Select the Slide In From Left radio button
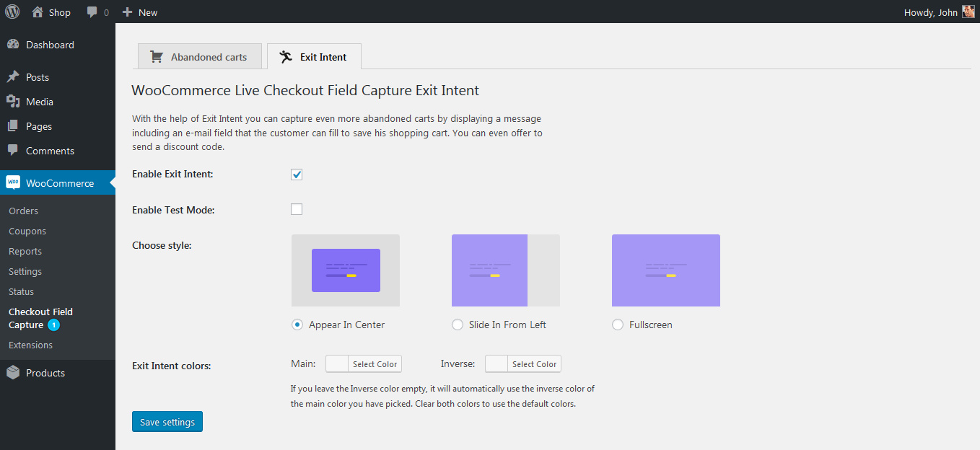The height and width of the screenshot is (450, 980). tap(457, 325)
